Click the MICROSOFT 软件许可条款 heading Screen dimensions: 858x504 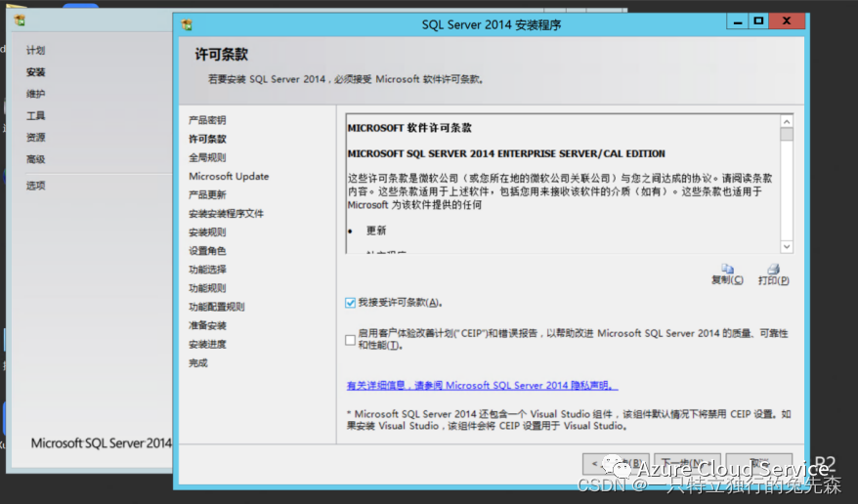409,128
